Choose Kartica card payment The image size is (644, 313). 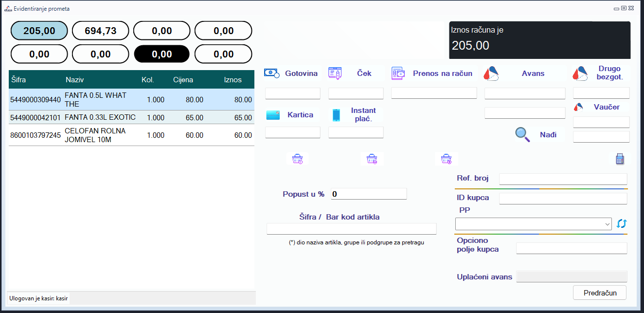click(292, 115)
